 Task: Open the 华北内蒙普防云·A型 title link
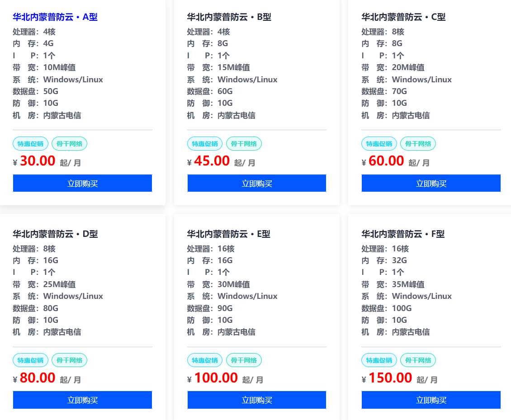[x=55, y=17]
